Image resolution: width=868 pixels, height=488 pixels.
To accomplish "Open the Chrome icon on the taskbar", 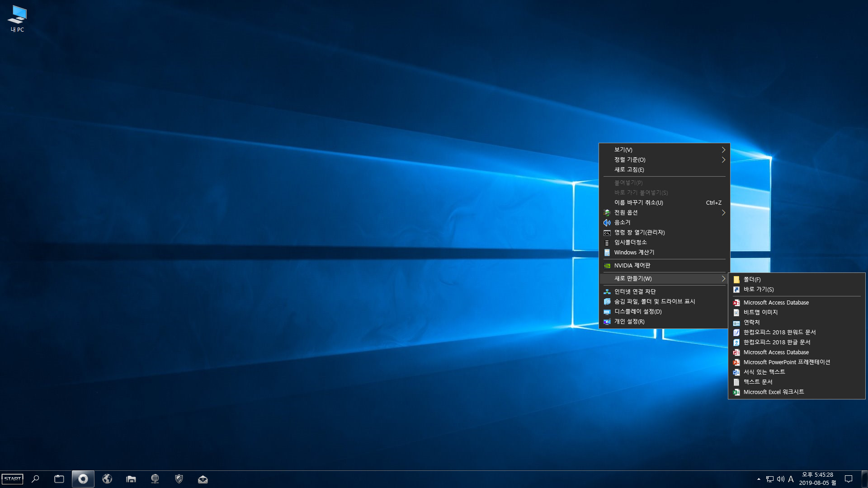I will (x=83, y=479).
